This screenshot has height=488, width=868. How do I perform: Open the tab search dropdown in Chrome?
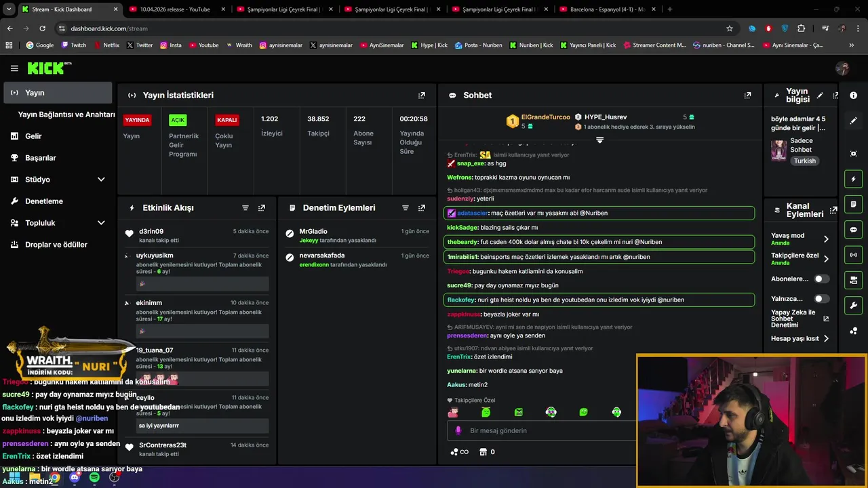tap(9, 9)
